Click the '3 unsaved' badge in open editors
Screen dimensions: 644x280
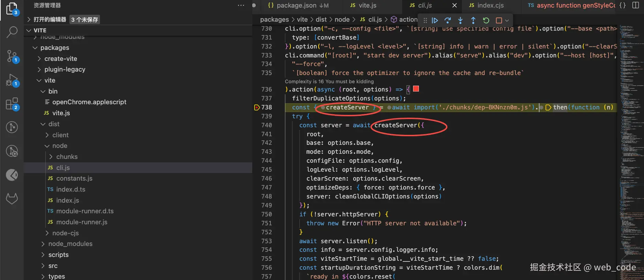click(x=85, y=20)
